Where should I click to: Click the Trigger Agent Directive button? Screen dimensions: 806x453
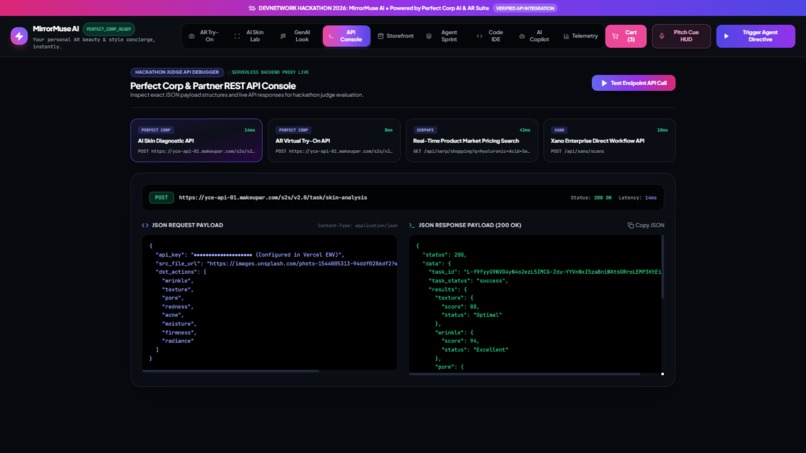point(755,36)
